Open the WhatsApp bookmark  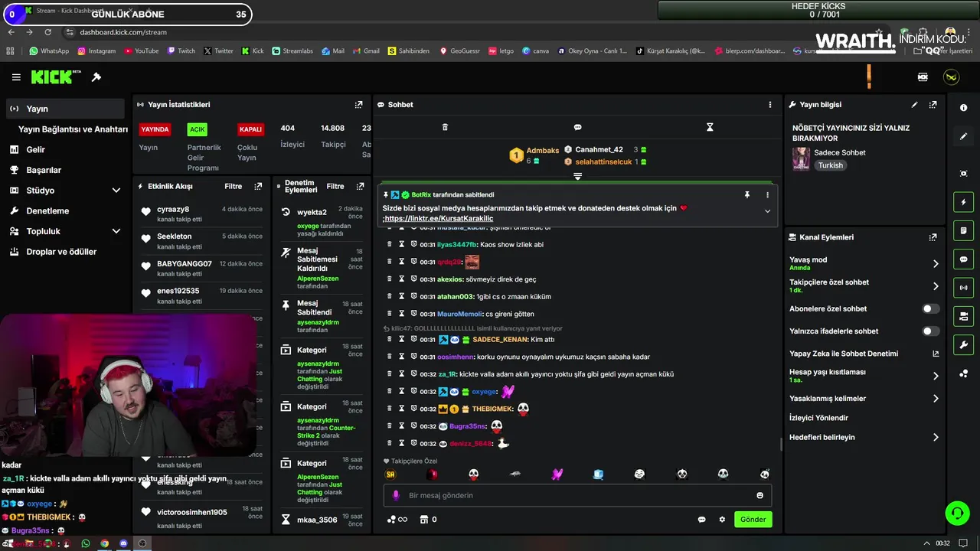click(x=49, y=51)
